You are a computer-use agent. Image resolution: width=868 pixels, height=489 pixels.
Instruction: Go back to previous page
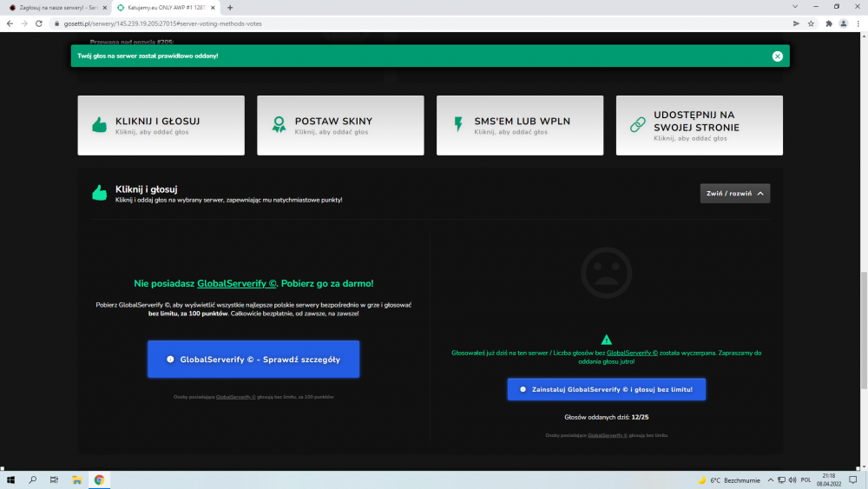tap(10, 23)
